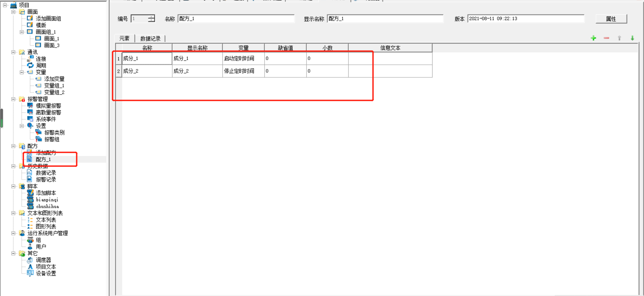The image size is (644, 296).
Task: Open 图形列表 item
Action: 46,226
